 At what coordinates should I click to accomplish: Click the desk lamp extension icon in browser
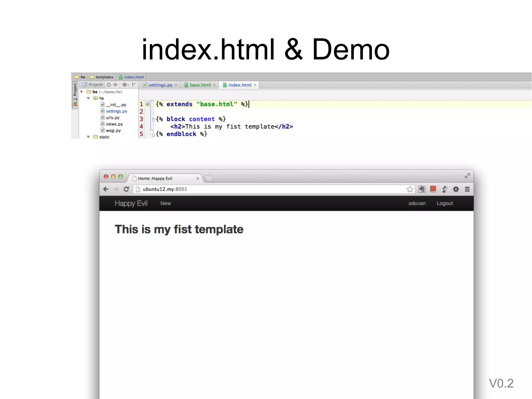[x=445, y=189]
